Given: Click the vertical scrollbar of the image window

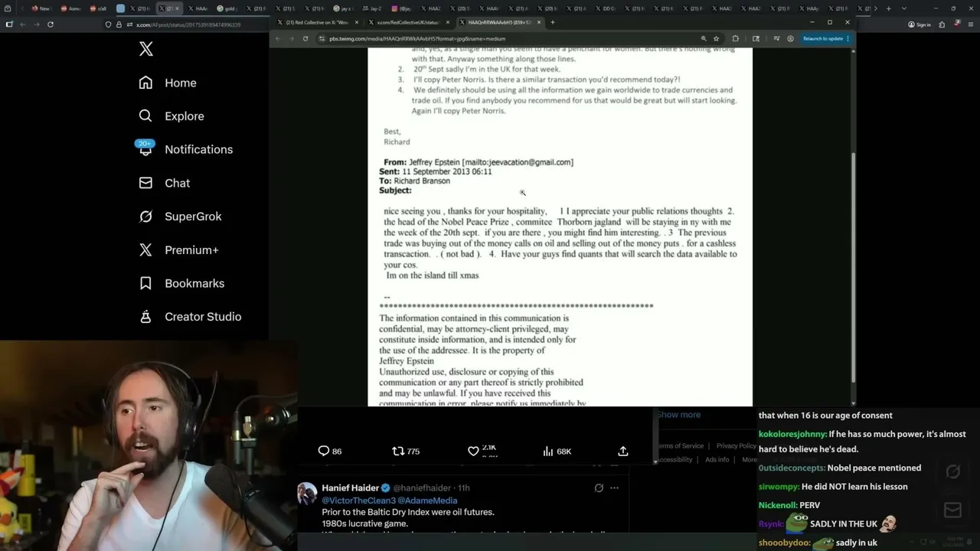Looking at the screenshot, I should point(853,268).
